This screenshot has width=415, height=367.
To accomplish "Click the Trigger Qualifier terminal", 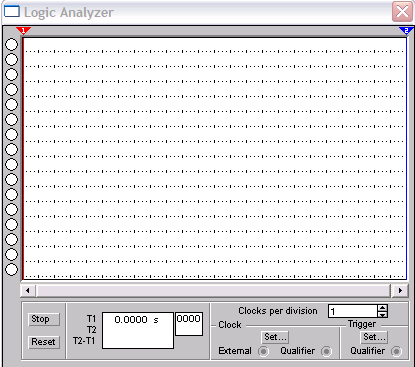I will (x=396, y=351).
